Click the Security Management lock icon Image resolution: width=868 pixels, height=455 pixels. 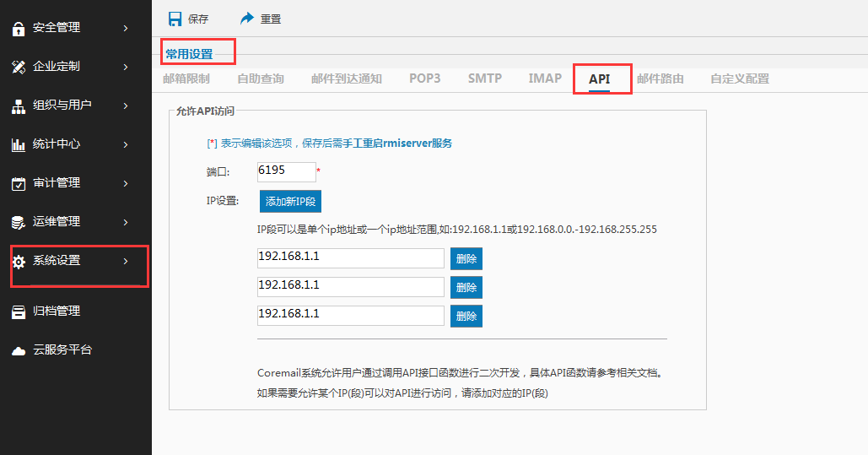click(x=19, y=28)
